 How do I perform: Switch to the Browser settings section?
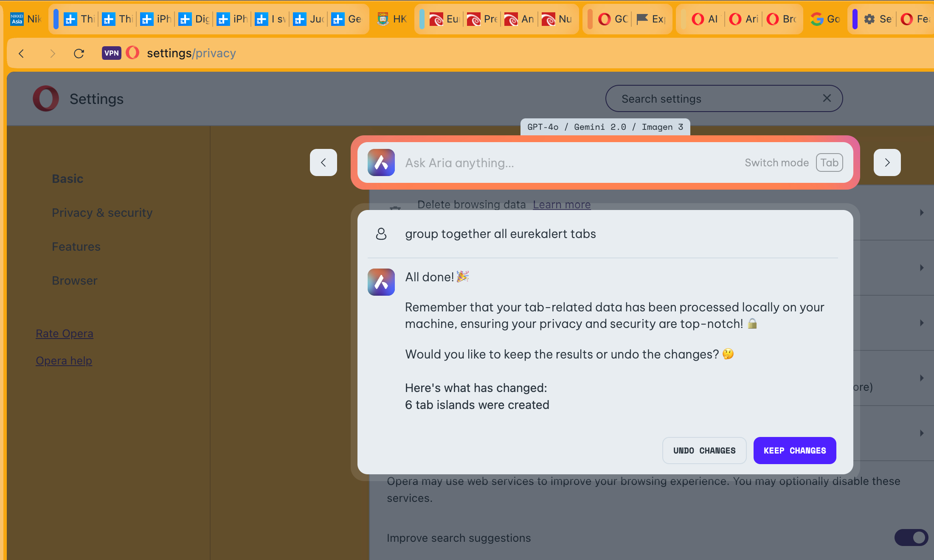click(75, 280)
